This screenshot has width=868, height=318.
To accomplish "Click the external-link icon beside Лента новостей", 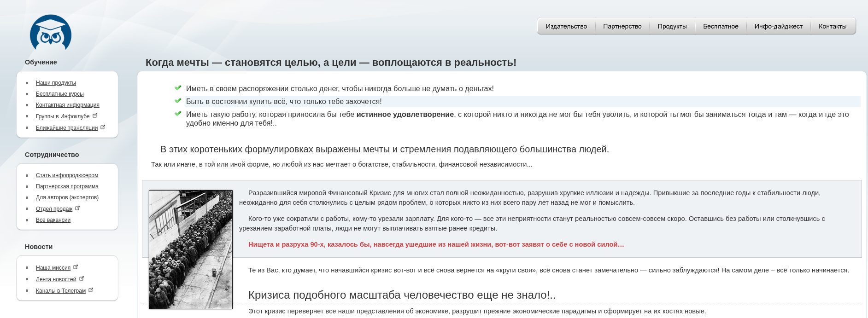I will (82, 278).
